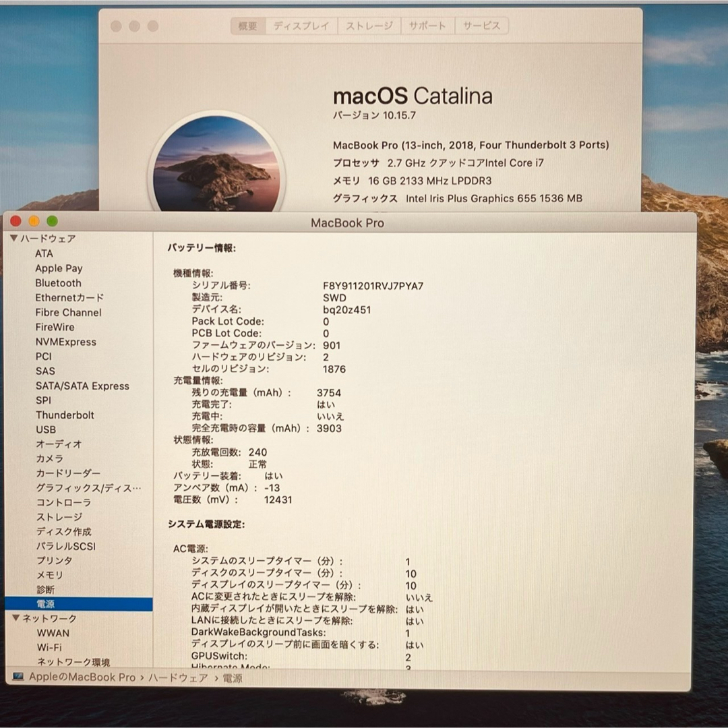Select Thunderbolt in the sidebar
The image size is (728, 728).
65,415
